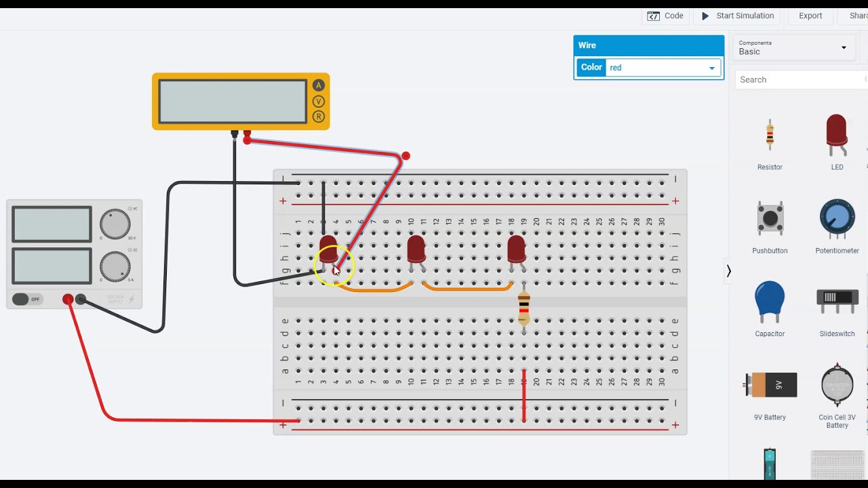Image resolution: width=868 pixels, height=488 pixels.
Task: Open the wire Color dropdown
Action: [663, 68]
